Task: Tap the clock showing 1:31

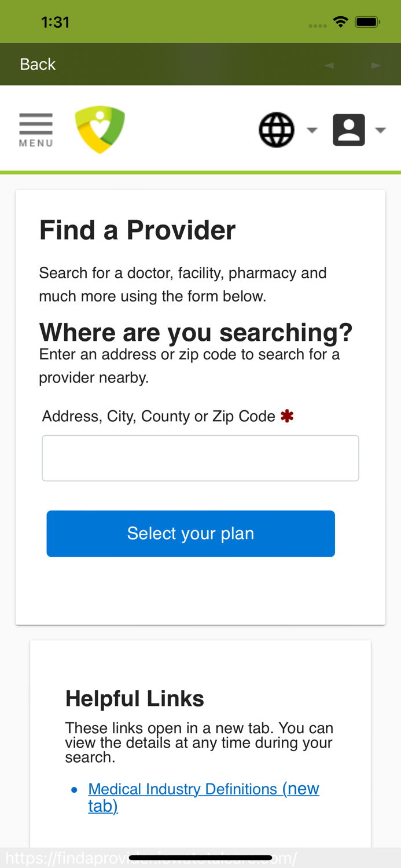Action: tap(56, 21)
